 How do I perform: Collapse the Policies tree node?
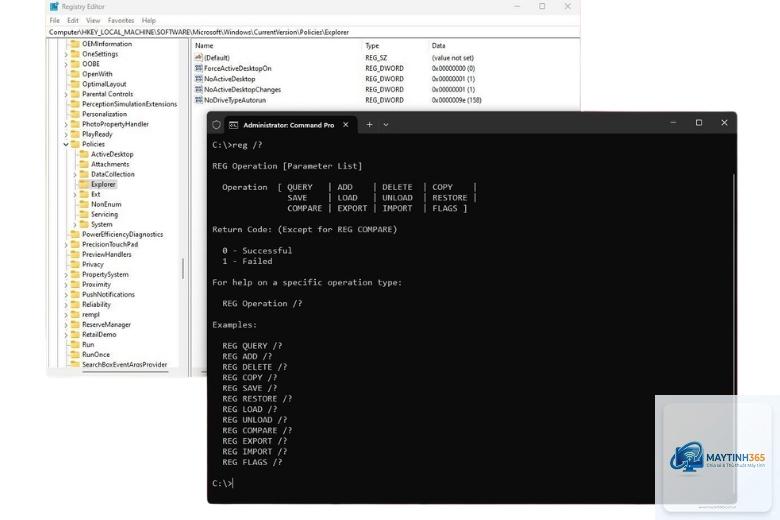pos(66,144)
